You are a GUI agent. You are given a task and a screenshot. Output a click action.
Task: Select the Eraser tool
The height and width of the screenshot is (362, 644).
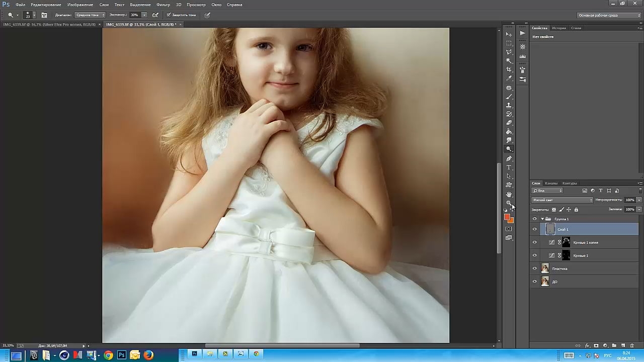509,123
